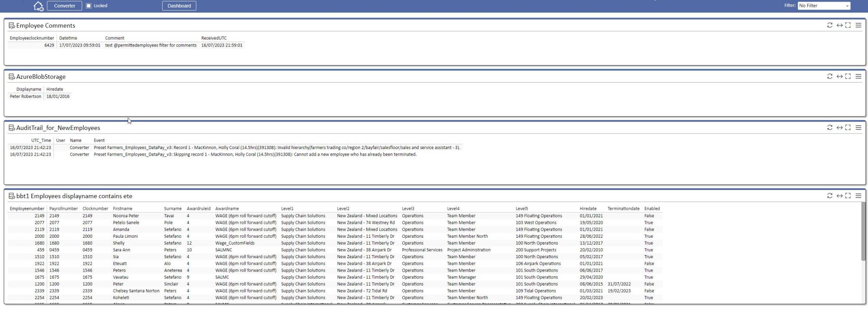
Task: Refresh the Employee Comments panel
Action: 830,25
